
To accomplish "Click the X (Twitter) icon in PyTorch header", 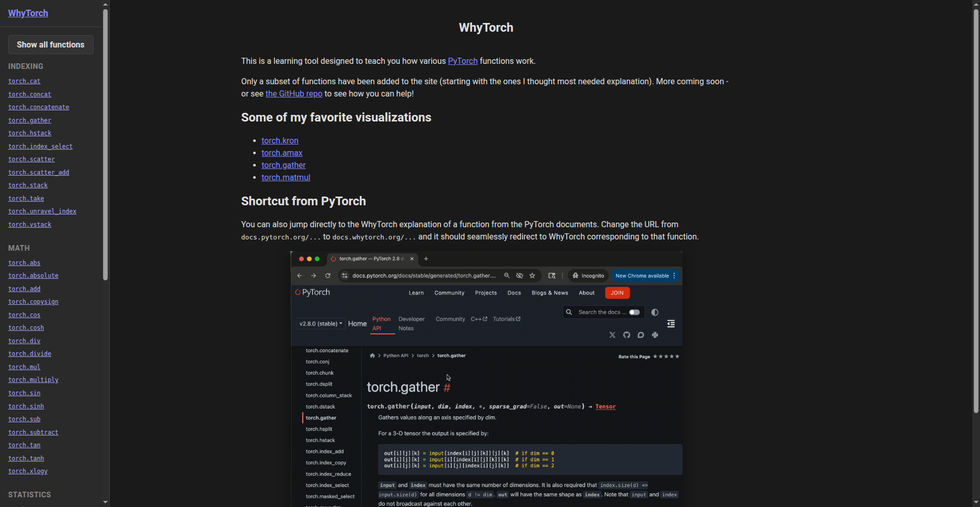I will [x=612, y=335].
